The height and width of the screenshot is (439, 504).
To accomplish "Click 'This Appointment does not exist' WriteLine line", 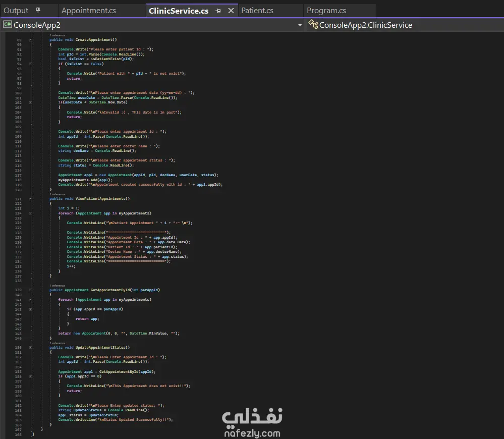I will 128,386.
